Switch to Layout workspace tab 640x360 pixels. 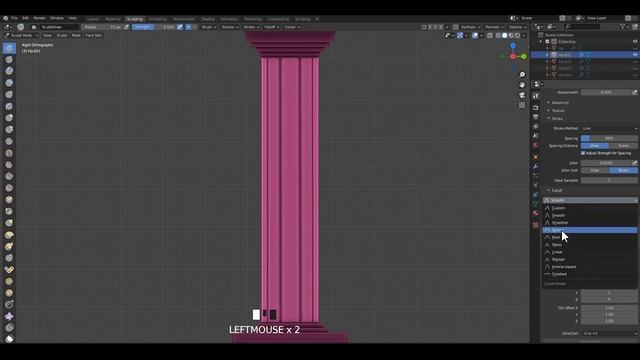(x=93, y=19)
